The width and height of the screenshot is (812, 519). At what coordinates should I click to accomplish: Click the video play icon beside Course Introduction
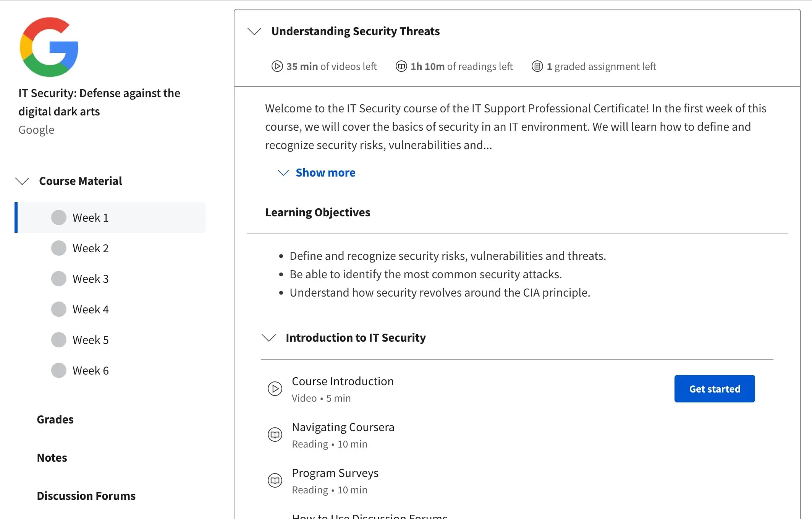pyautogui.click(x=275, y=389)
